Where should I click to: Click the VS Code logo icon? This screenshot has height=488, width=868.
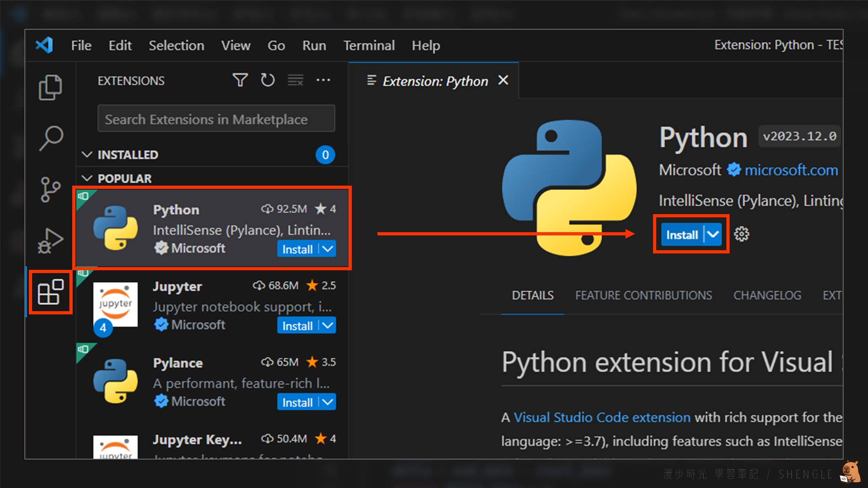[x=44, y=45]
